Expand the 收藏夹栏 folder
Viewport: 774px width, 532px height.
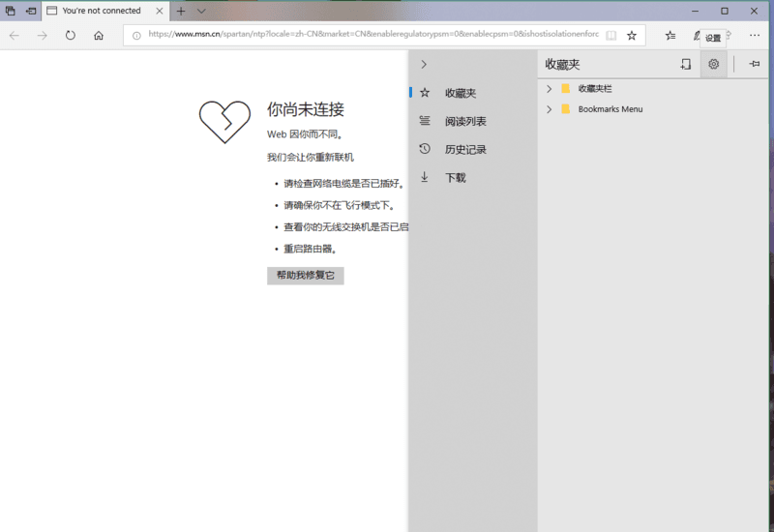coord(549,89)
